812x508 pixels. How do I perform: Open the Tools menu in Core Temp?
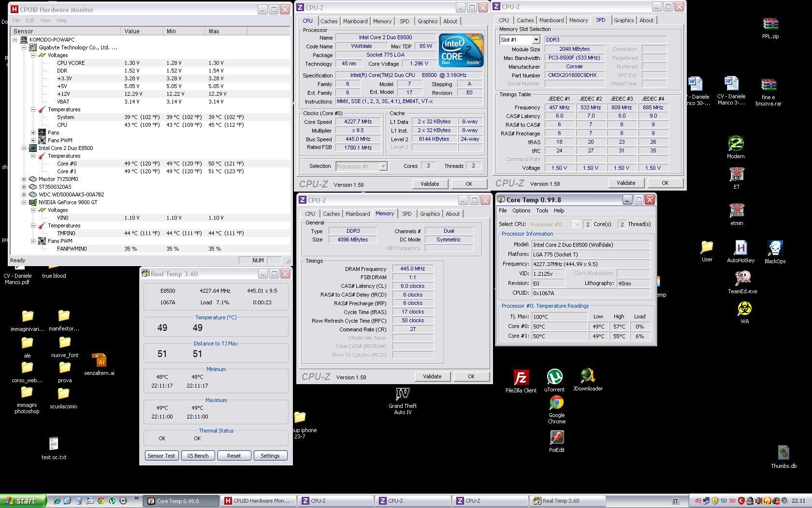(x=542, y=210)
